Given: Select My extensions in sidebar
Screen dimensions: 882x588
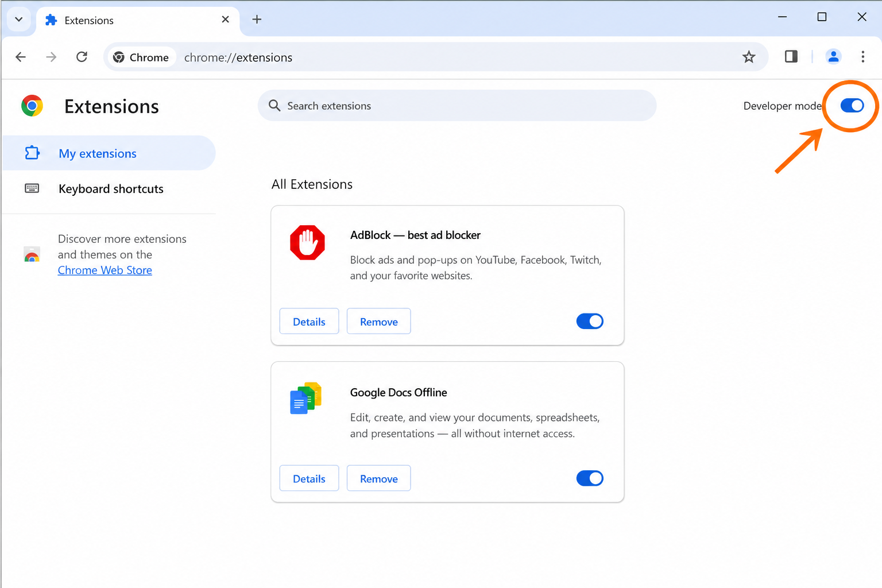Looking at the screenshot, I should pos(109,153).
